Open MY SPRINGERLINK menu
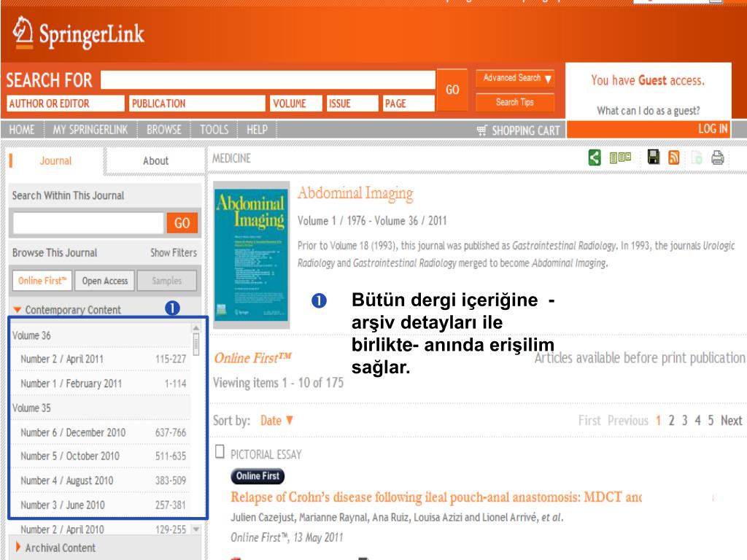747x560 pixels. 90,130
